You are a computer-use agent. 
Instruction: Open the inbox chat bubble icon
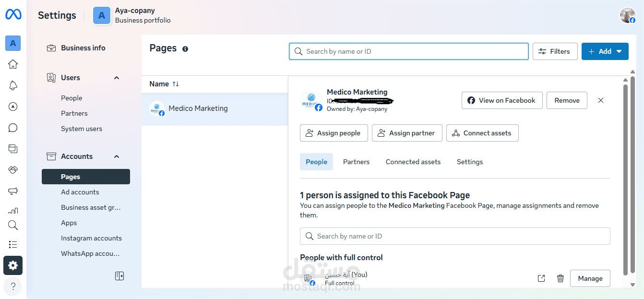tap(13, 128)
